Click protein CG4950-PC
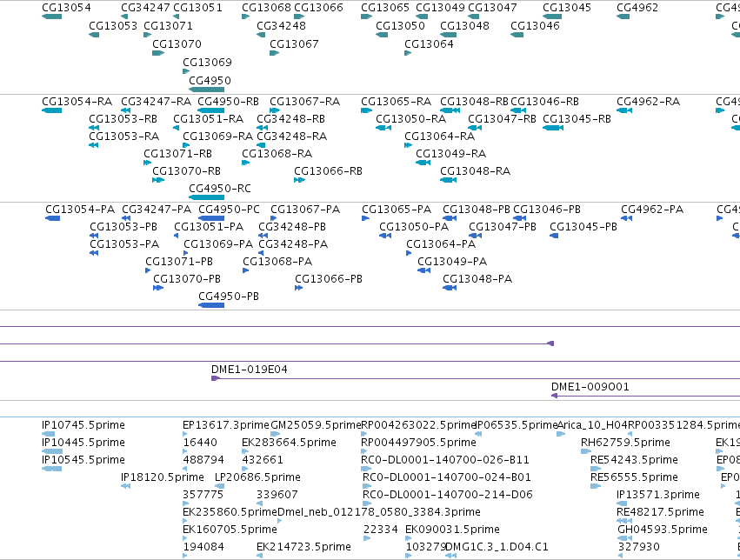Viewport: 740px width, 560px height. (211, 218)
